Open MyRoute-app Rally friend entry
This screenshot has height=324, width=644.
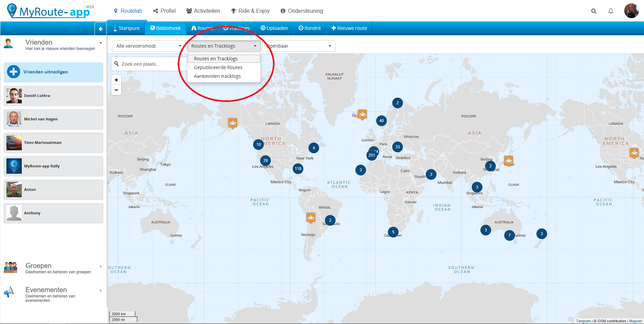tap(54, 166)
